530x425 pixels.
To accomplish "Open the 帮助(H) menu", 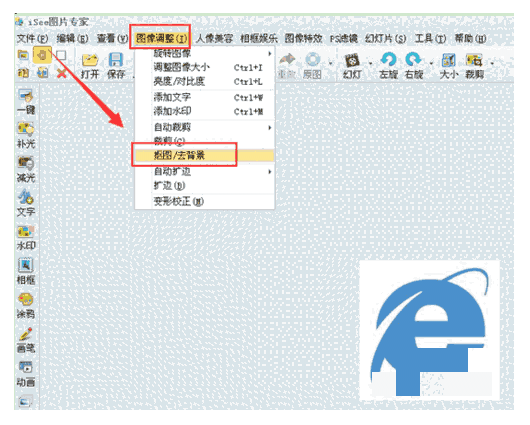I will point(470,39).
